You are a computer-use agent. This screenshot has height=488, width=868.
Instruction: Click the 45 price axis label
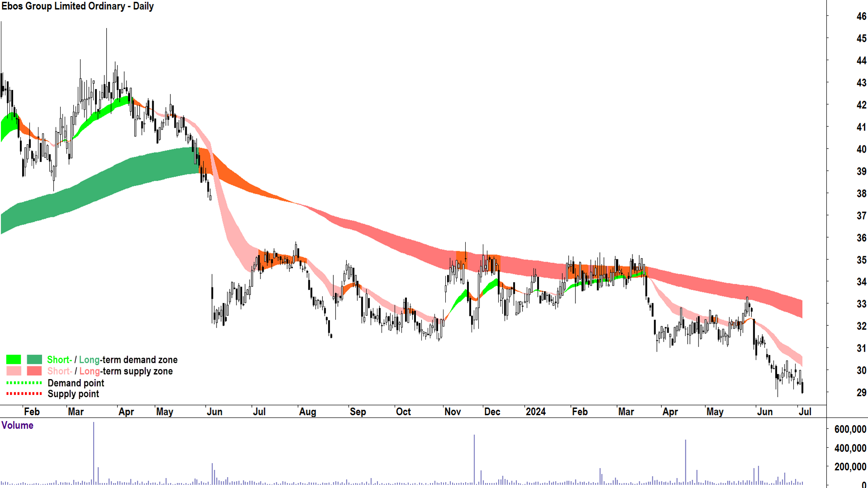click(x=861, y=38)
